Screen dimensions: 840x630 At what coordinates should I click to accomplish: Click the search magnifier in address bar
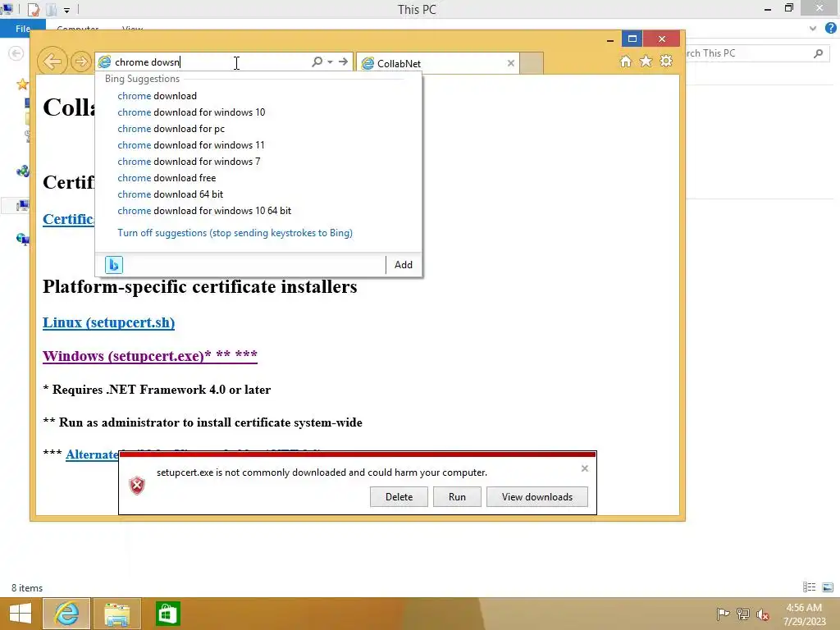pyautogui.click(x=317, y=62)
